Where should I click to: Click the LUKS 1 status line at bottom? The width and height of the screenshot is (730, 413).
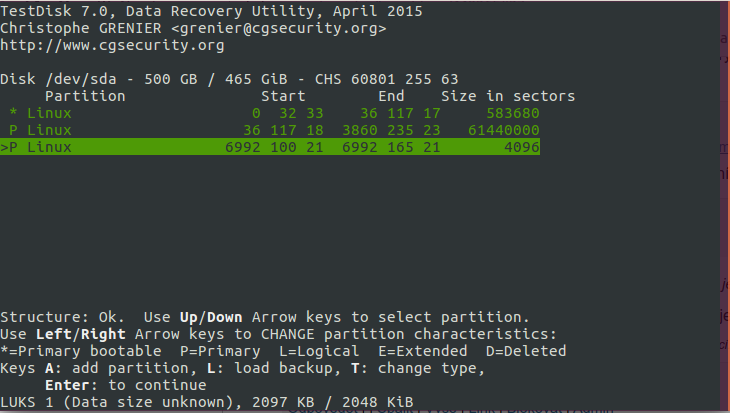coord(207,402)
